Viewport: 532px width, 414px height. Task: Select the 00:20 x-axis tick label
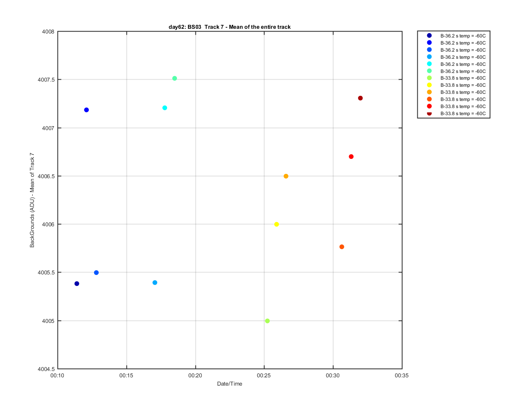[195, 375]
